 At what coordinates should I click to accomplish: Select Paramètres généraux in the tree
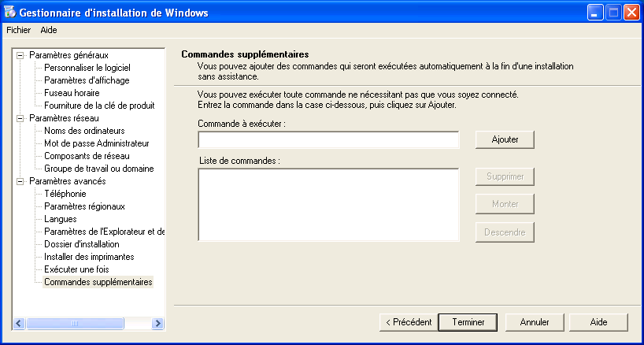point(68,55)
